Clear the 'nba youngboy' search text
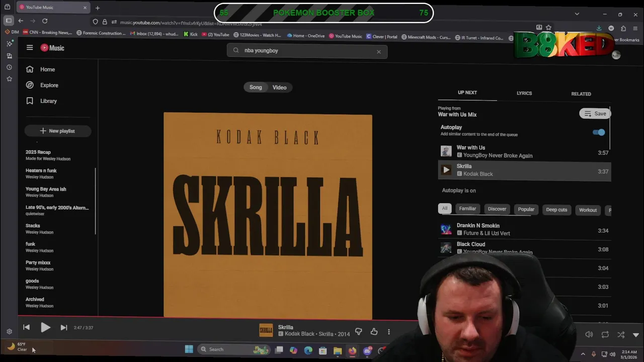644x362 pixels. tap(379, 51)
